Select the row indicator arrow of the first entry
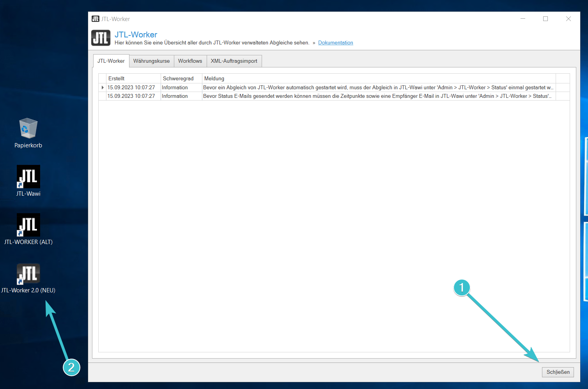The image size is (588, 389). tap(103, 88)
